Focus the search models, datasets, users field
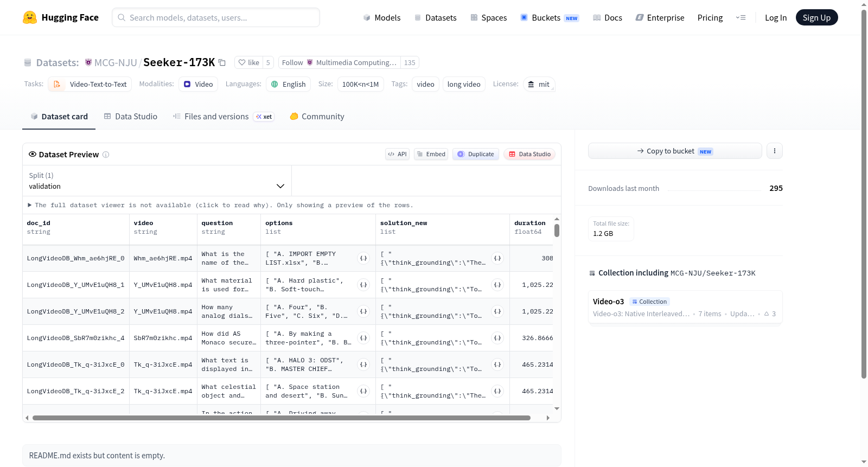 tap(216, 17)
